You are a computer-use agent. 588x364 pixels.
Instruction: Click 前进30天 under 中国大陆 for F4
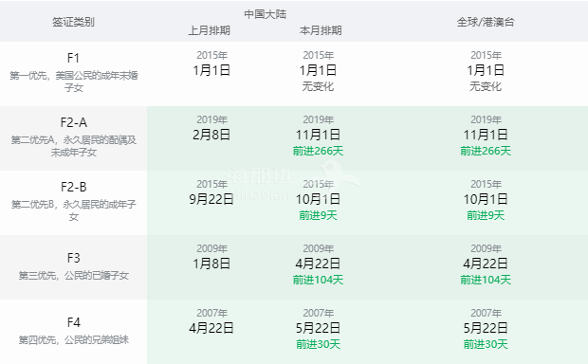point(318,344)
